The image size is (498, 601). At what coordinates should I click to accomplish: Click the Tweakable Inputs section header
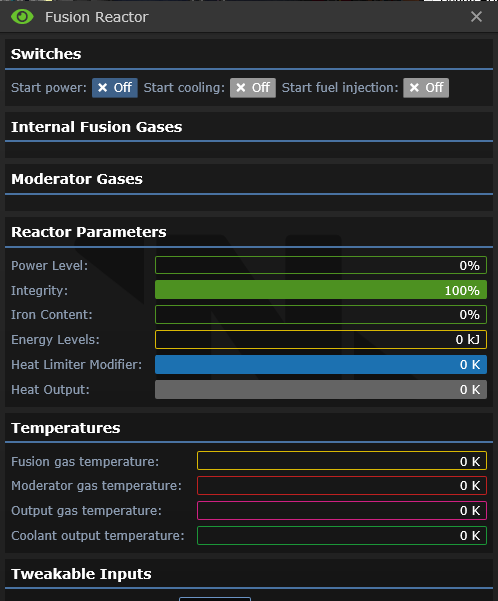pos(81,574)
